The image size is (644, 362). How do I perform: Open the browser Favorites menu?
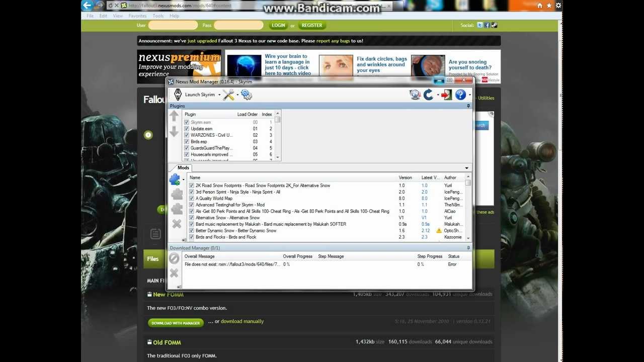point(137,16)
